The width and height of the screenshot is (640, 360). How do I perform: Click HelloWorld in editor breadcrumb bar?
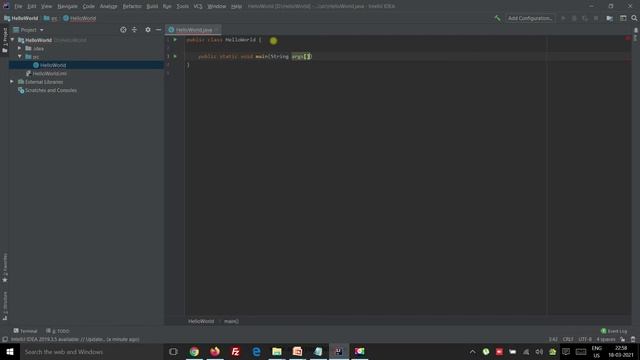click(x=201, y=321)
